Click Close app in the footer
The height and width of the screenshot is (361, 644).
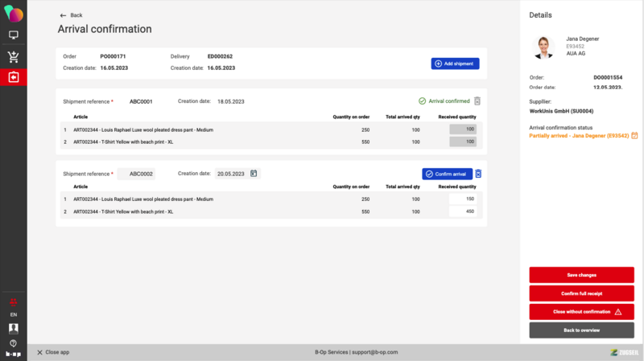pyautogui.click(x=53, y=352)
